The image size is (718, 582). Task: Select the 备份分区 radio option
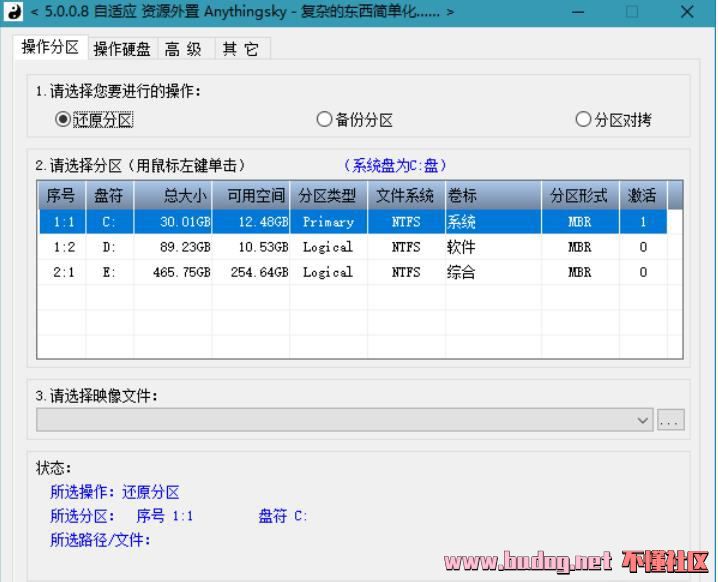pyautogui.click(x=324, y=119)
